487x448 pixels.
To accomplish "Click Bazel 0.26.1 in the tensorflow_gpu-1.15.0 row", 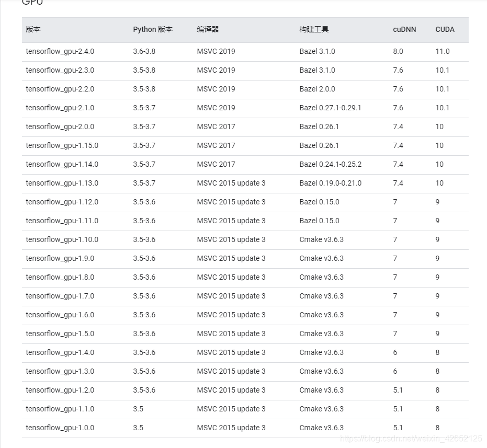I will (x=319, y=146).
